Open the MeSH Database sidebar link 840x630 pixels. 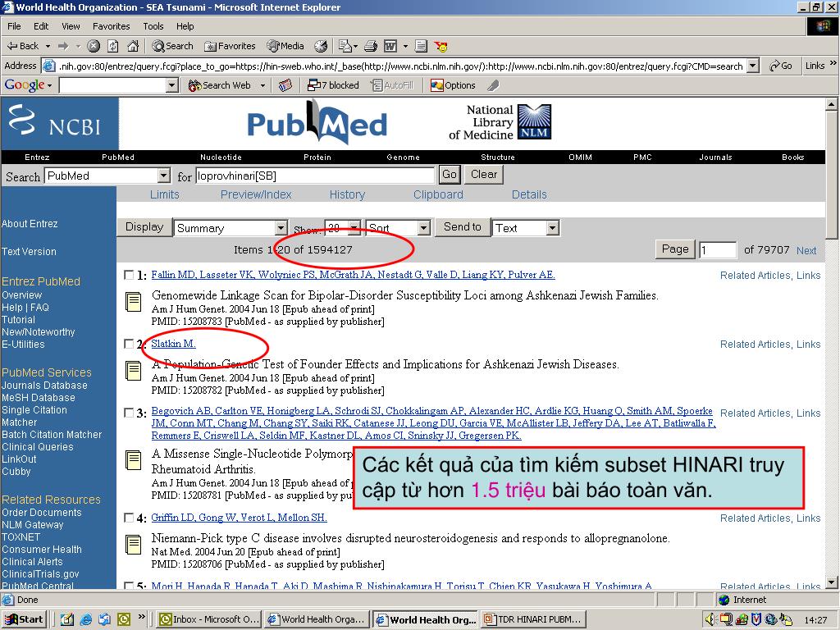click(39, 398)
